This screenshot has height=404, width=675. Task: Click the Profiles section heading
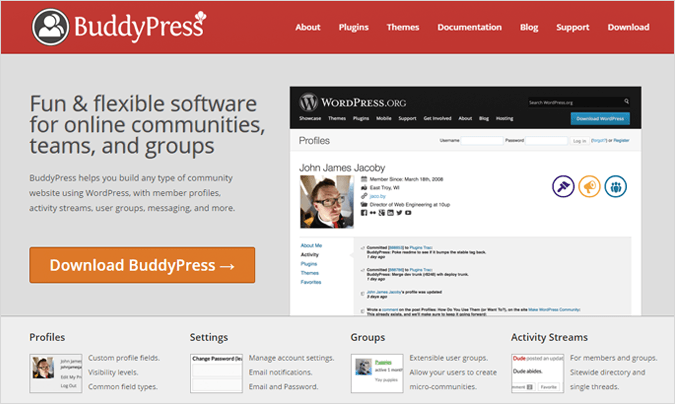pos(47,337)
